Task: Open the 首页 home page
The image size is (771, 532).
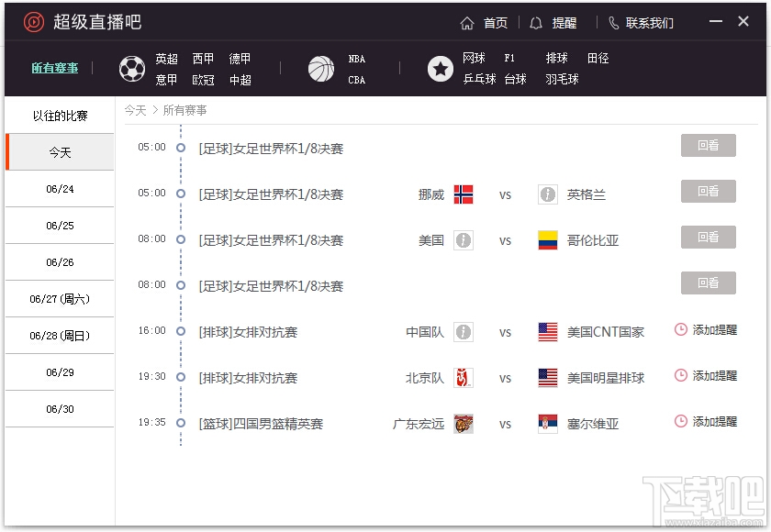Action: point(495,23)
